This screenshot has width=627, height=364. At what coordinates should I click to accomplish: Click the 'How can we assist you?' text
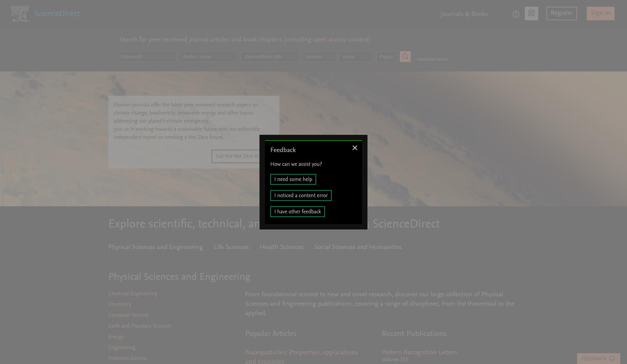[296, 164]
